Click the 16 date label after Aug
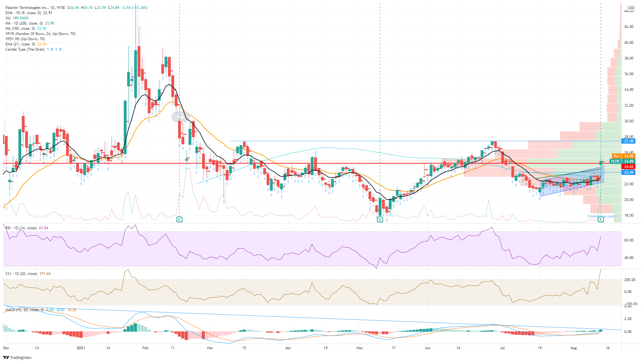 [x=607, y=348]
